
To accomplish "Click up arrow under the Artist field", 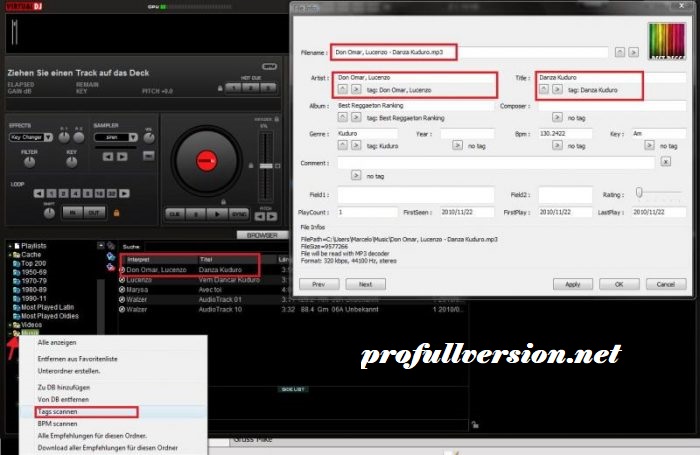I will [342, 89].
